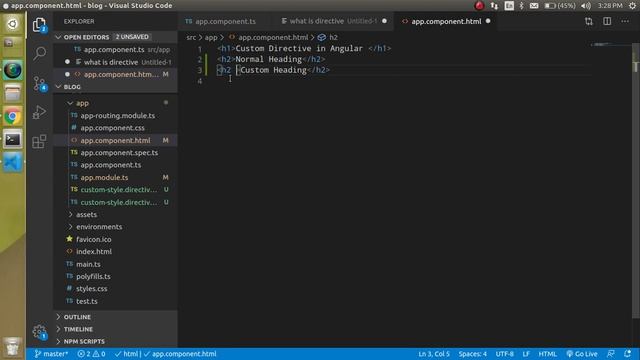The image size is (640, 360).
Task: Expand the assets folder
Action: pos(116,215)
